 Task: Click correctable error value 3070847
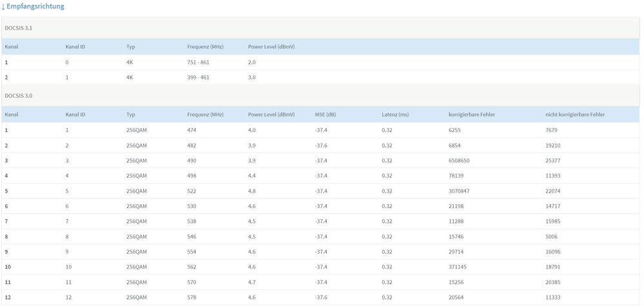click(x=463, y=191)
